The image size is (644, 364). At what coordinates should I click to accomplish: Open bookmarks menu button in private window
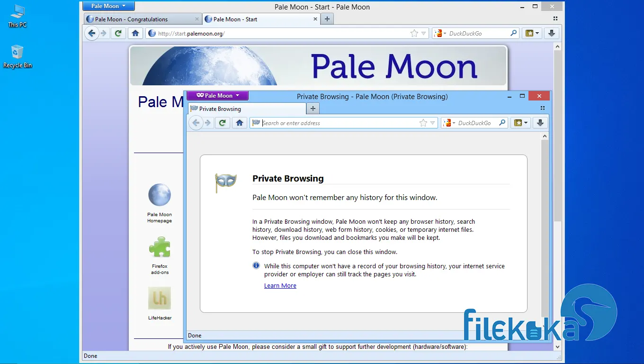(520, 123)
